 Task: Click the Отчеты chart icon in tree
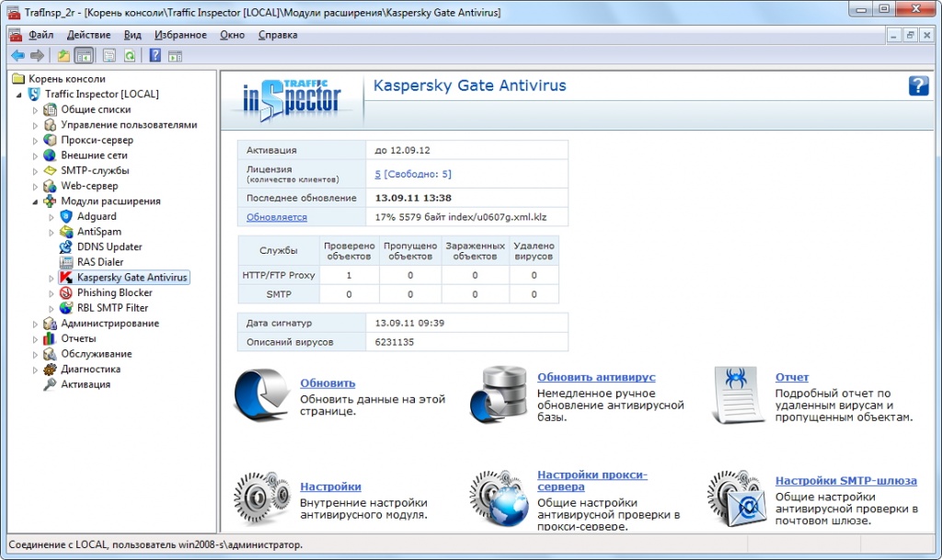(50, 338)
